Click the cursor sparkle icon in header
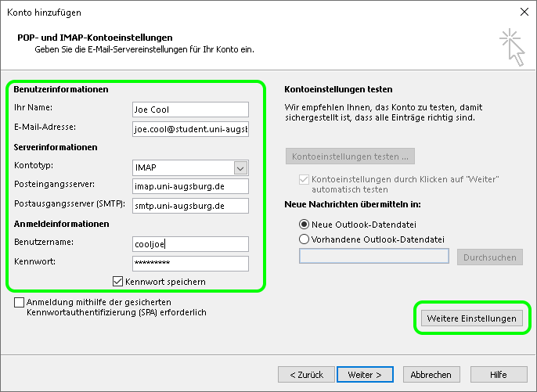The image size is (537, 392). tap(510, 45)
